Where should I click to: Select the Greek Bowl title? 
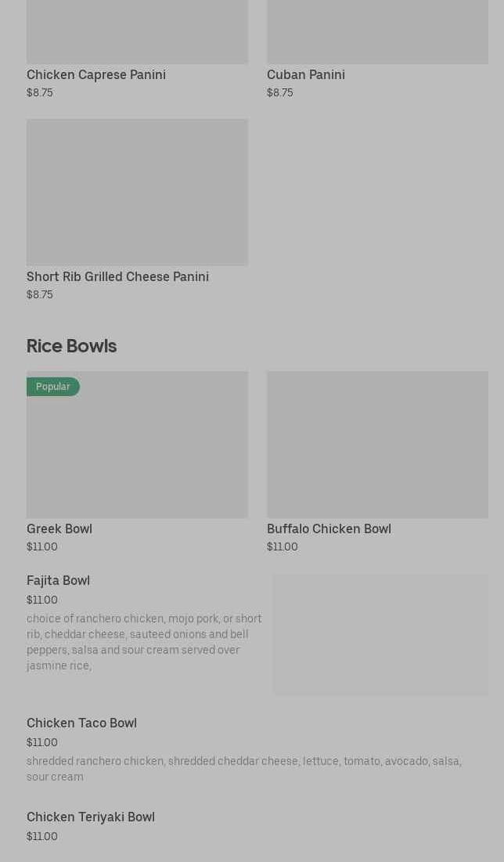[x=59, y=528]
